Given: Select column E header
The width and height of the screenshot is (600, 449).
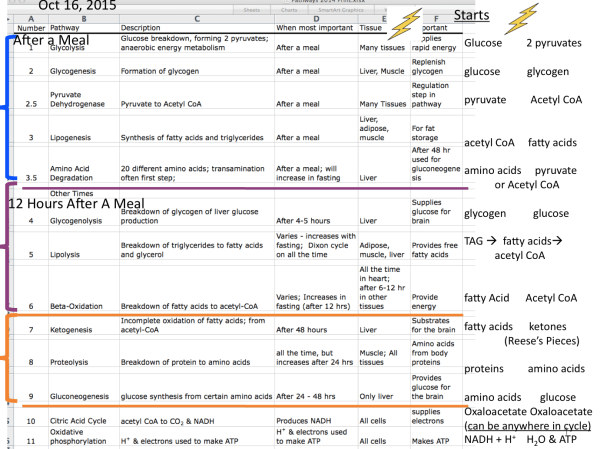Looking at the screenshot, I should [x=382, y=17].
